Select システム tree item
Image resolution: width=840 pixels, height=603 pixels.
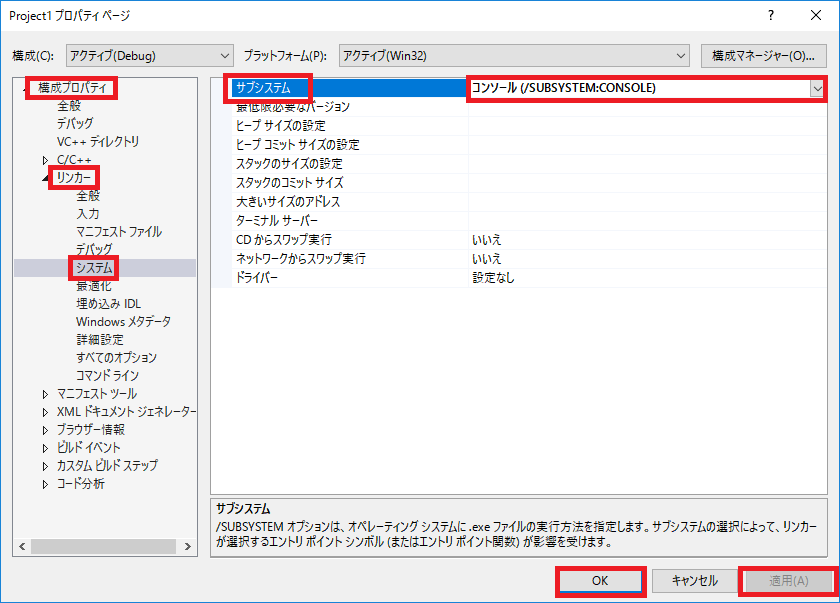point(94,268)
